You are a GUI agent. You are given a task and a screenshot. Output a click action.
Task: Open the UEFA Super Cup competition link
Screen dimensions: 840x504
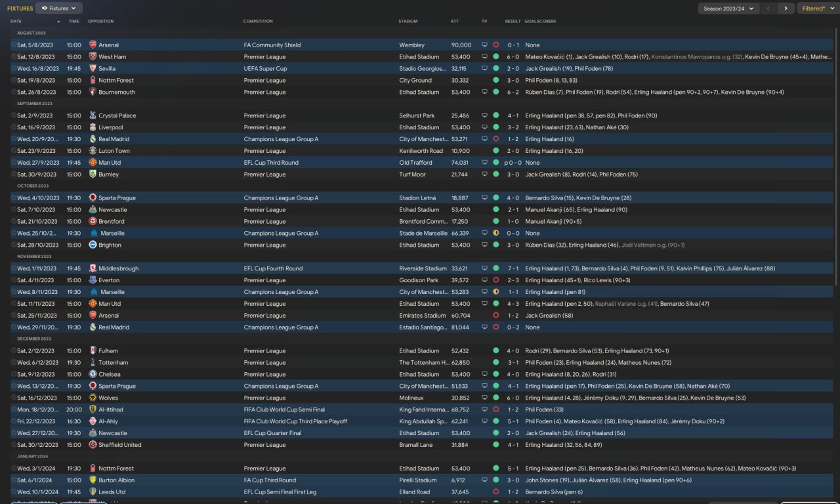pyautogui.click(x=266, y=69)
